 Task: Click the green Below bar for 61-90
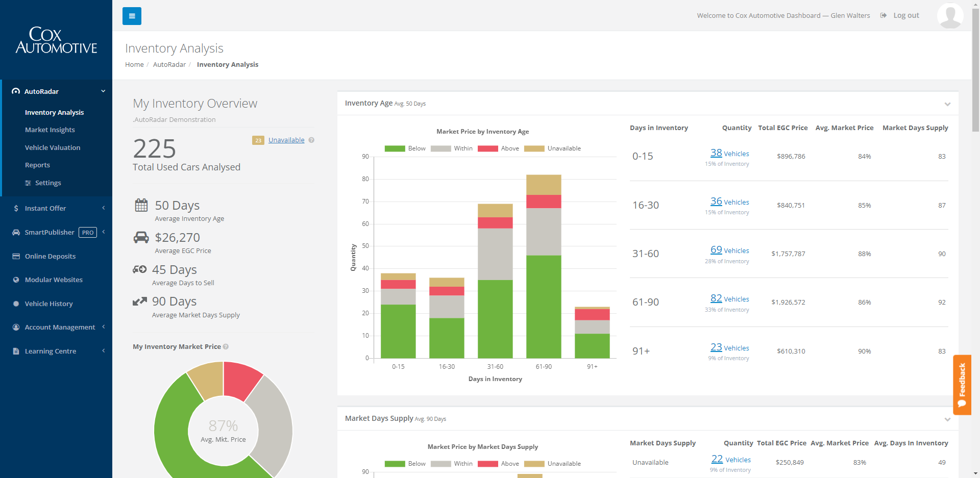coord(544,307)
